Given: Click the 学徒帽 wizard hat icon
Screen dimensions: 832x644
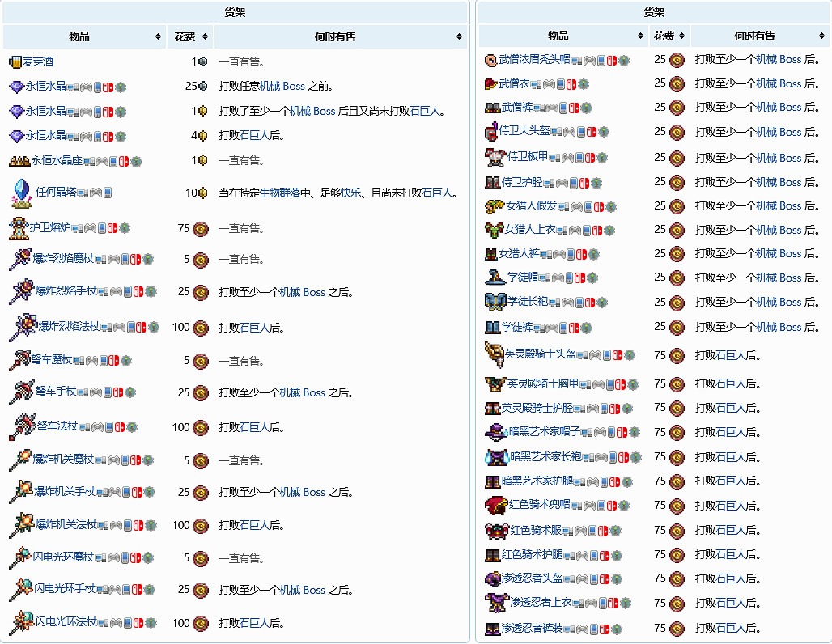Looking at the screenshot, I should (x=495, y=278).
